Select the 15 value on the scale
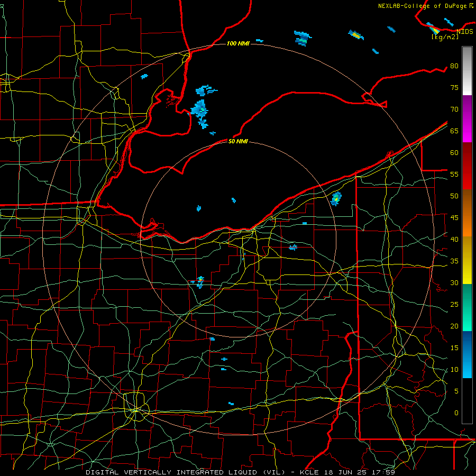This screenshot has width=476, height=476. pyautogui.click(x=454, y=348)
